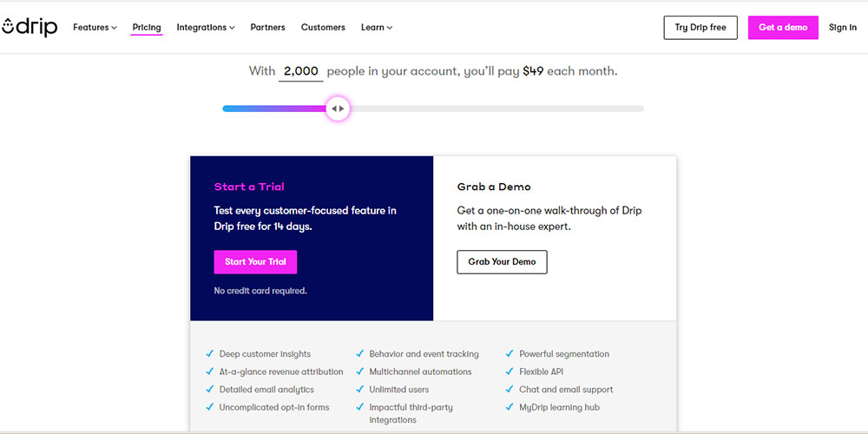Click 'Chat and email support' text
868x434 pixels.
[566, 389]
